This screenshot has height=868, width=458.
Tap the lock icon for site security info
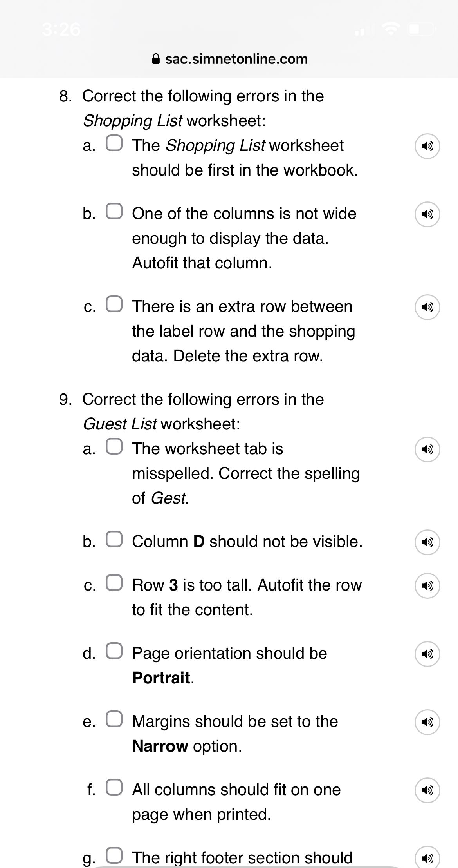pos(156,59)
